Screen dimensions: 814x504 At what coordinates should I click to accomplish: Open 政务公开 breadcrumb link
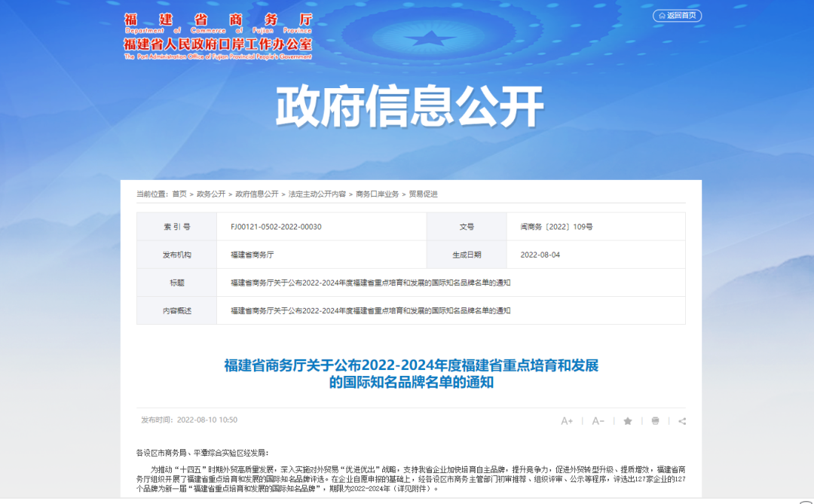click(x=211, y=194)
